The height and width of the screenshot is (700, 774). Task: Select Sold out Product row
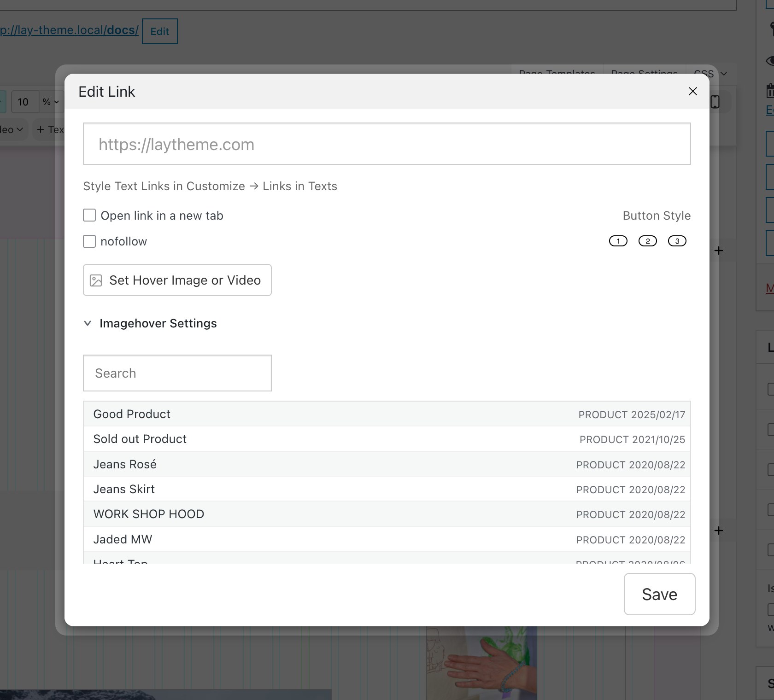(387, 439)
